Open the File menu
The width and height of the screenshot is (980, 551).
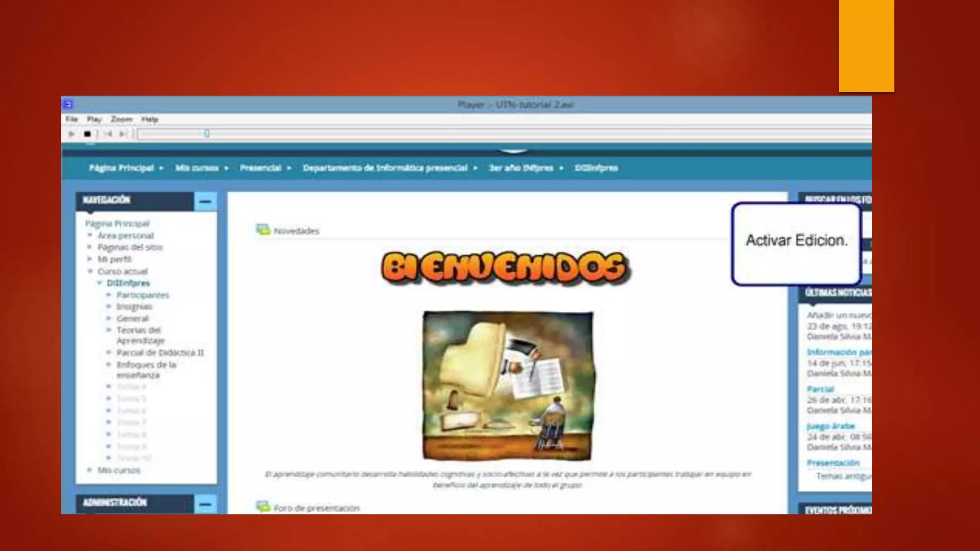coord(72,119)
